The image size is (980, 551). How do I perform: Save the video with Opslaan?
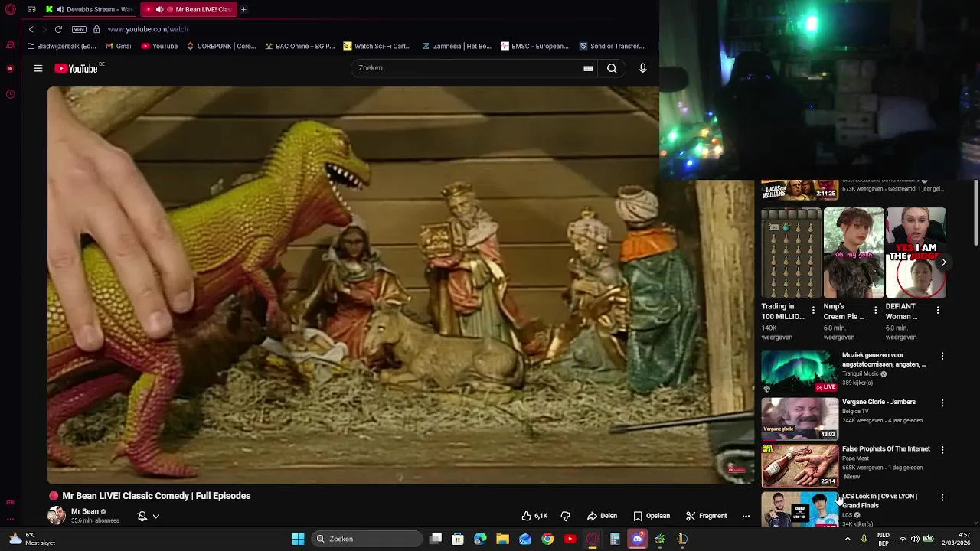[652, 516]
